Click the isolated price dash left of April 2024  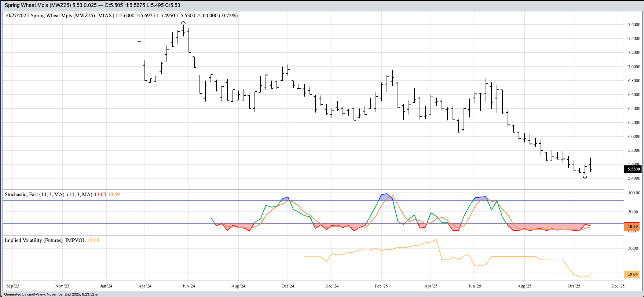139,42
